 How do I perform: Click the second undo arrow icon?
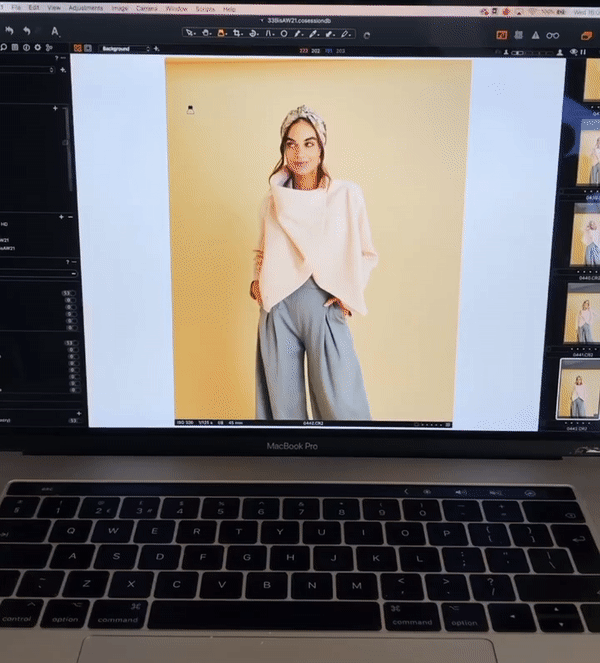click(27, 30)
